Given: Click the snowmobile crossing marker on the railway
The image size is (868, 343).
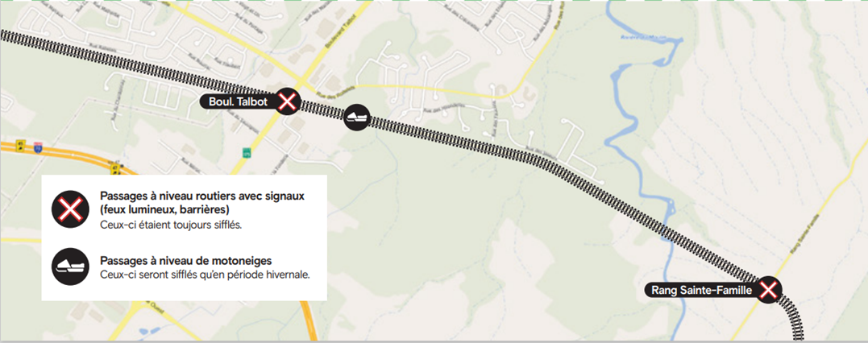Looking at the screenshot, I should [x=356, y=118].
